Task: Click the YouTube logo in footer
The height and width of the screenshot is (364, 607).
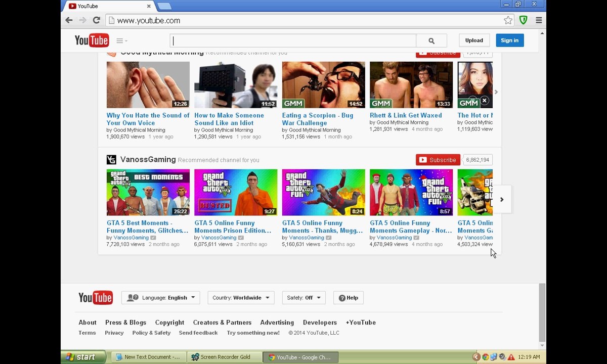Action: click(x=96, y=298)
